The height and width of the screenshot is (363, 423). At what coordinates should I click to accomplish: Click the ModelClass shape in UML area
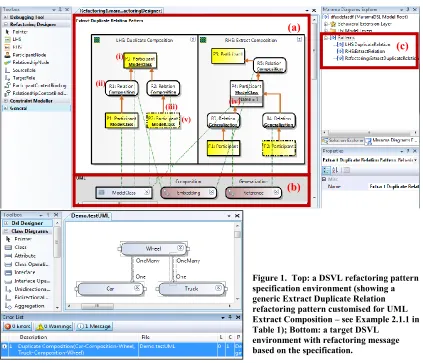tap(124, 193)
